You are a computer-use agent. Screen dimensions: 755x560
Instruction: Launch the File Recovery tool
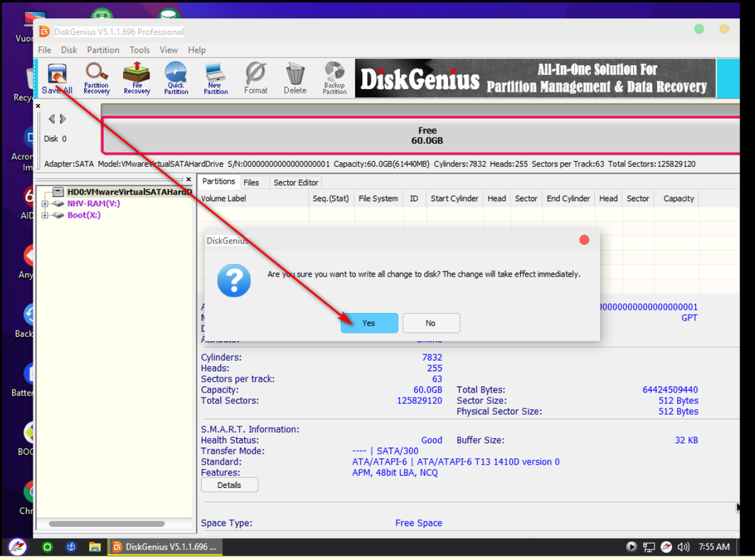point(137,78)
